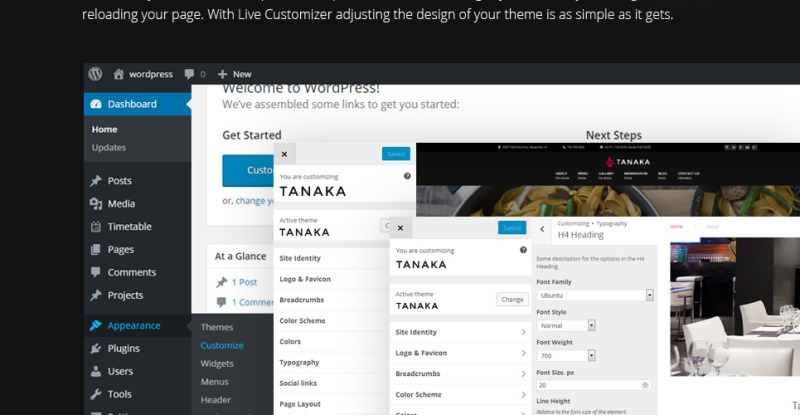Expand Logo & Favicon chevron in front panel
The image size is (800, 415).
coord(523,353)
